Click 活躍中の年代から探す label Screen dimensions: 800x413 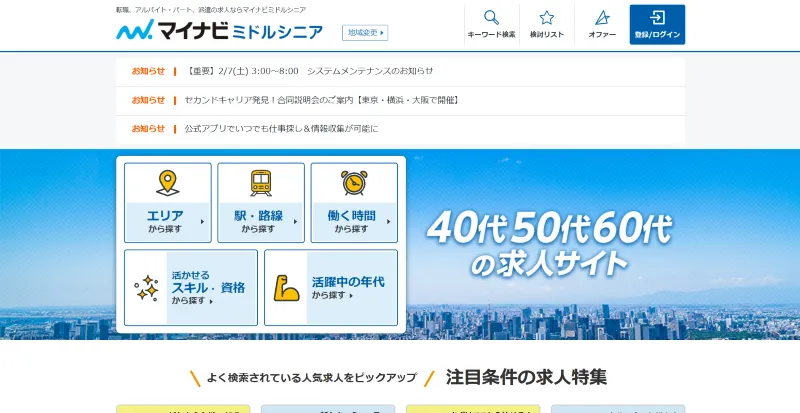tap(348, 288)
